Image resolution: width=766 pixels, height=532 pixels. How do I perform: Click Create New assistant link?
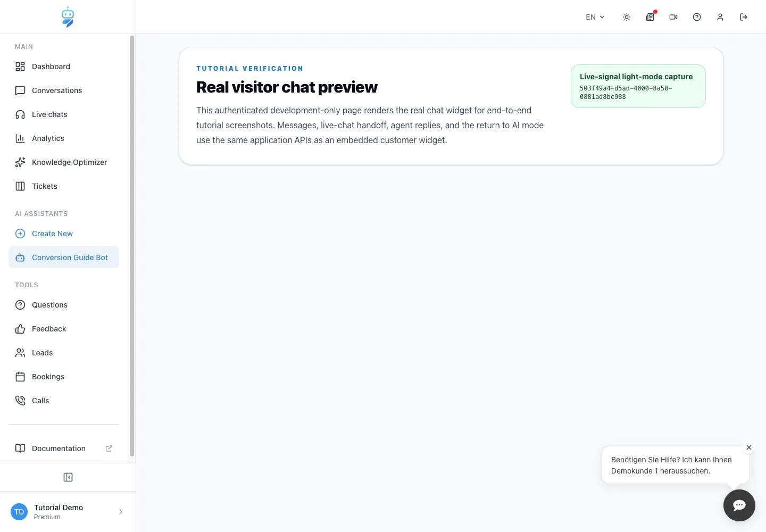pos(64,234)
